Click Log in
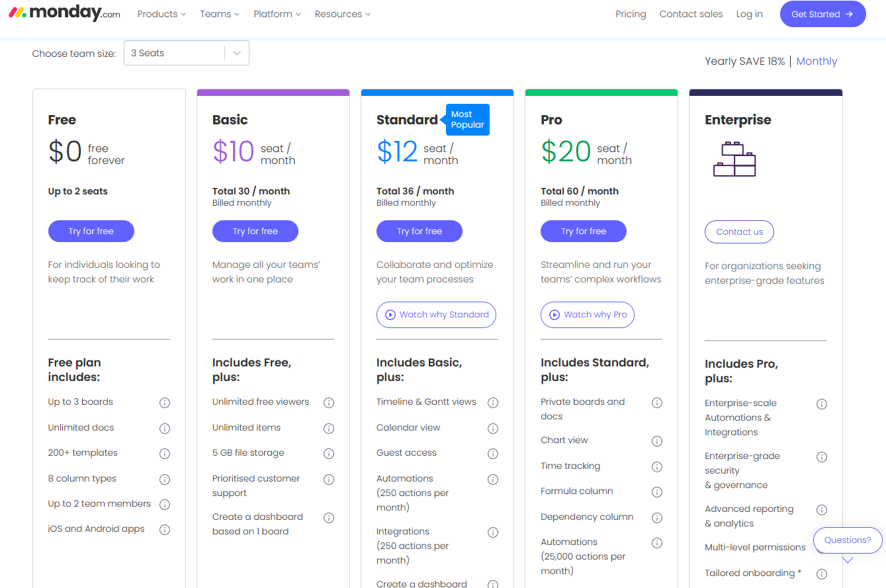Image resolution: width=886 pixels, height=588 pixels. (749, 14)
